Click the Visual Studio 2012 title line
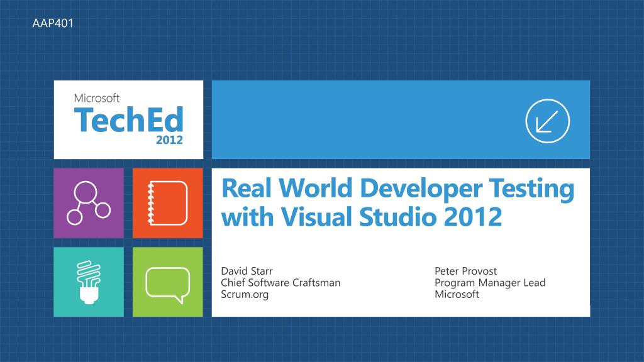644x362 pixels. point(362,217)
